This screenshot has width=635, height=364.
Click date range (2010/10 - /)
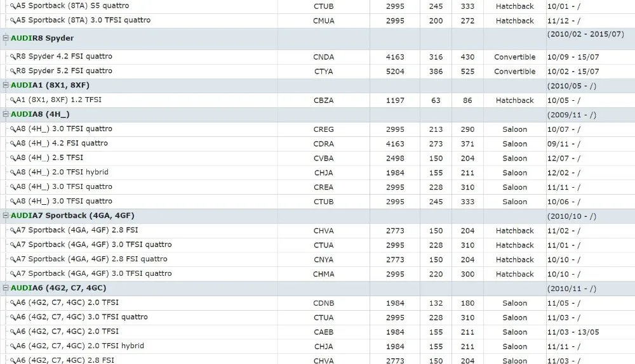571,216
